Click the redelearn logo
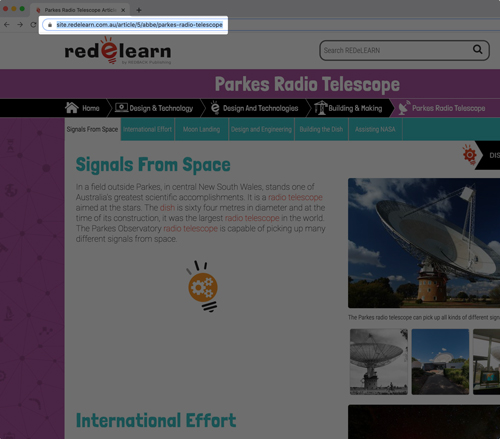The width and height of the screenshot is (500, 439). [x=118, y=51]
